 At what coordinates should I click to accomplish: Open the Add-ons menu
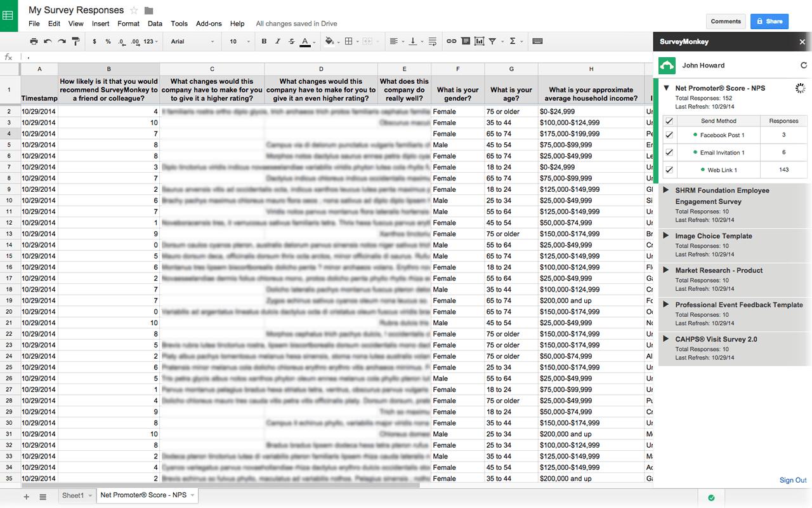click(x=209, y=23)
